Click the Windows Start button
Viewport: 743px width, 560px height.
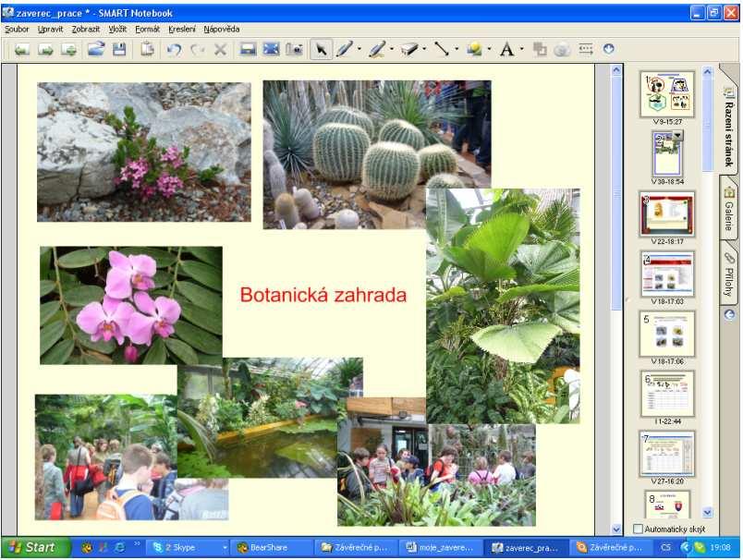coord(35,548)
